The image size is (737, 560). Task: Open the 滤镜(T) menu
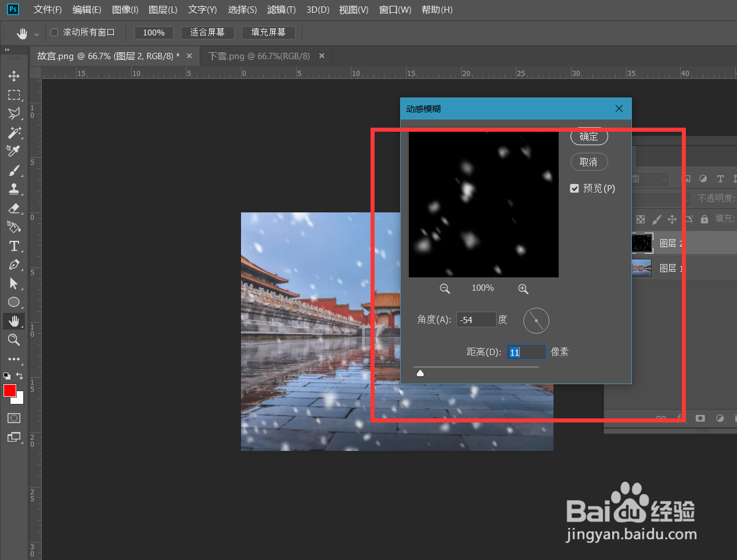[x=281, y=9]
